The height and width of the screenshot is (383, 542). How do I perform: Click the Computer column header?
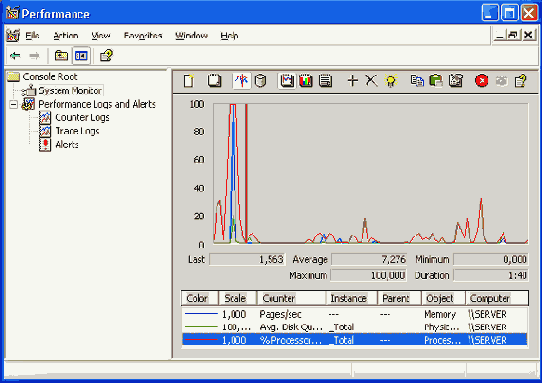497,298
